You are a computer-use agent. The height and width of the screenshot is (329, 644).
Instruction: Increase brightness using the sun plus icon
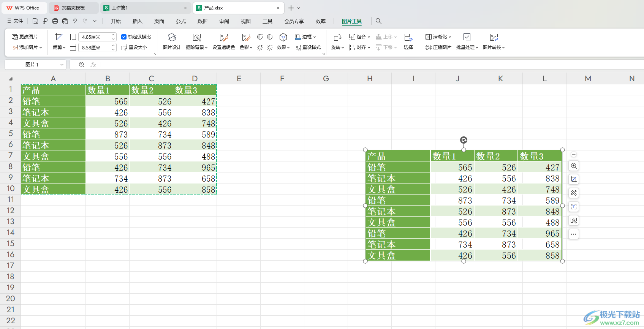tap(260, 47)
